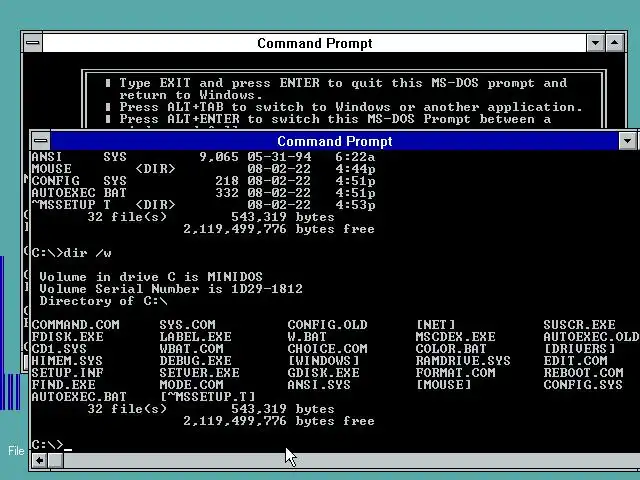Click the AUTOEXEC.OLD file name
Viewport: 640px width, 480px height.
591,337
